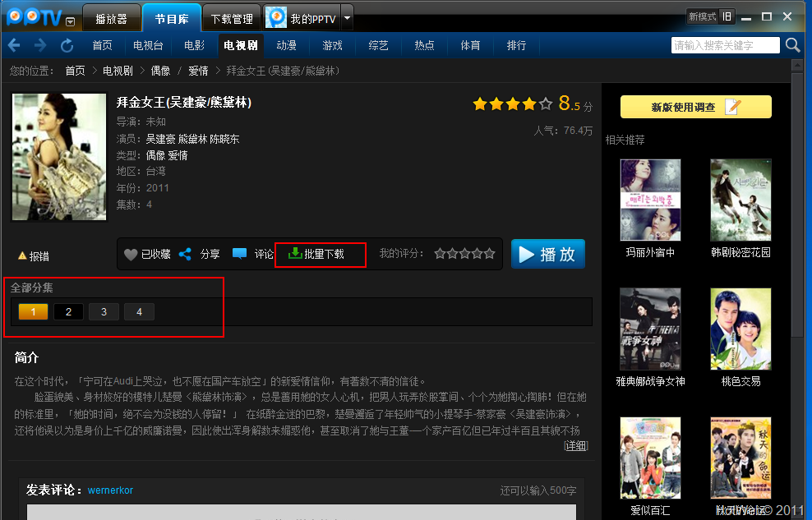Select 动漫 in navigation bar
This screenshot has width=812, height=520.
tap(286, 45)
